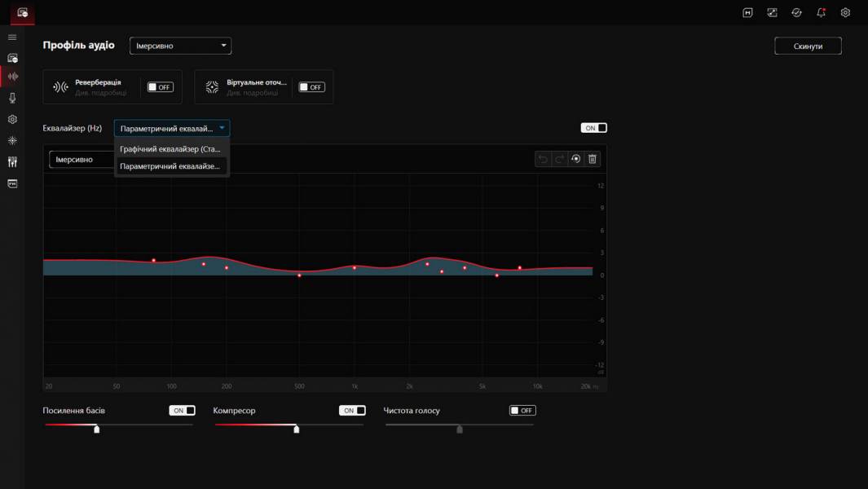Open the gear settings section in sidebar

coord(12,120)
